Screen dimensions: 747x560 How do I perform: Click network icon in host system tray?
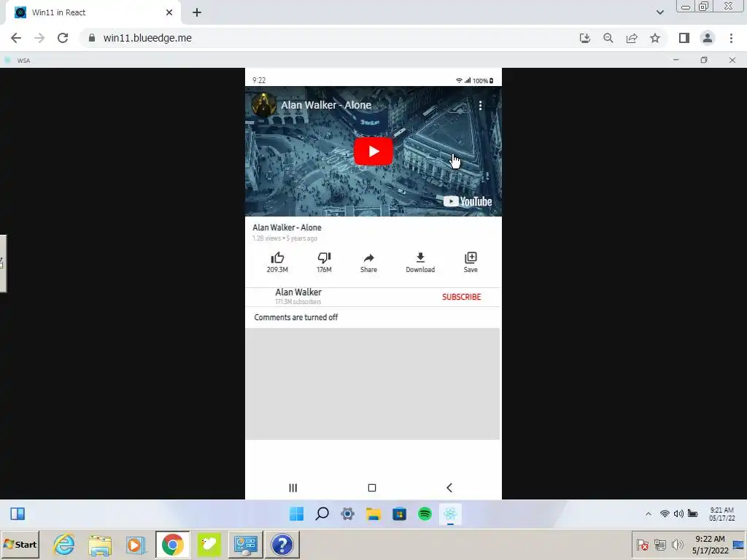pyautogui.click(x=659, y=544)
